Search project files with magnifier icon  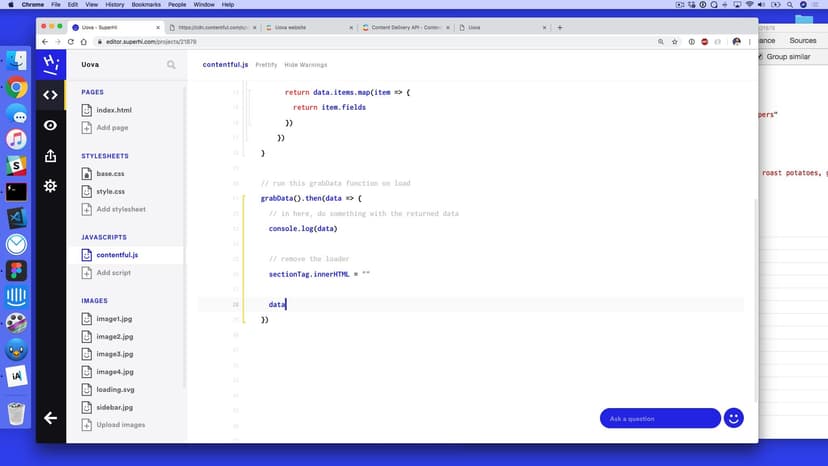(x=171, y=65)
